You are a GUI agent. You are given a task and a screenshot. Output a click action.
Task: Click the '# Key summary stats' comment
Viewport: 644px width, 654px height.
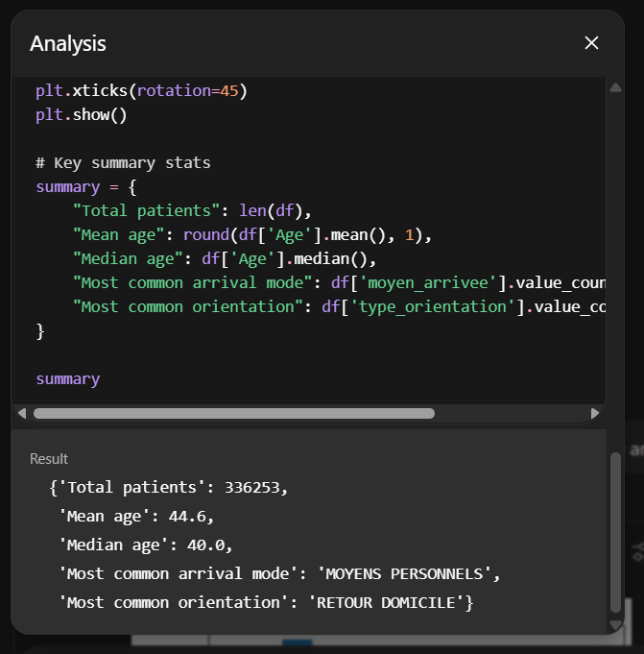click(x=123, y=163)
